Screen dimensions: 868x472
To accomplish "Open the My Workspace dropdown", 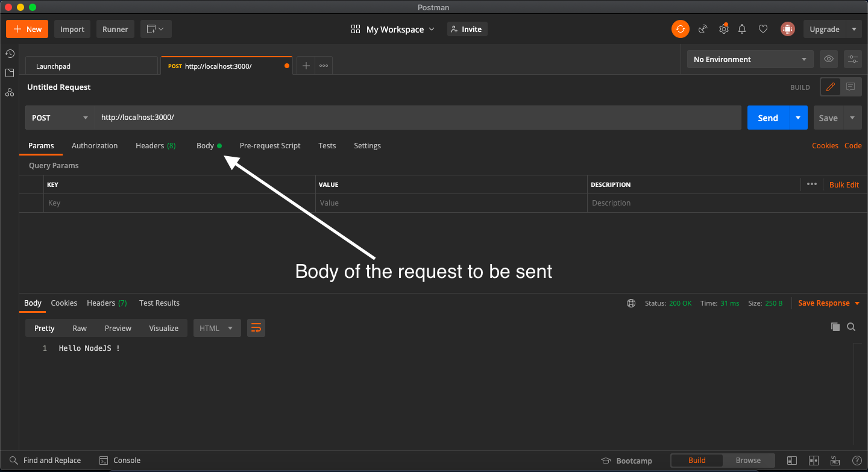I will pos(393,29).
